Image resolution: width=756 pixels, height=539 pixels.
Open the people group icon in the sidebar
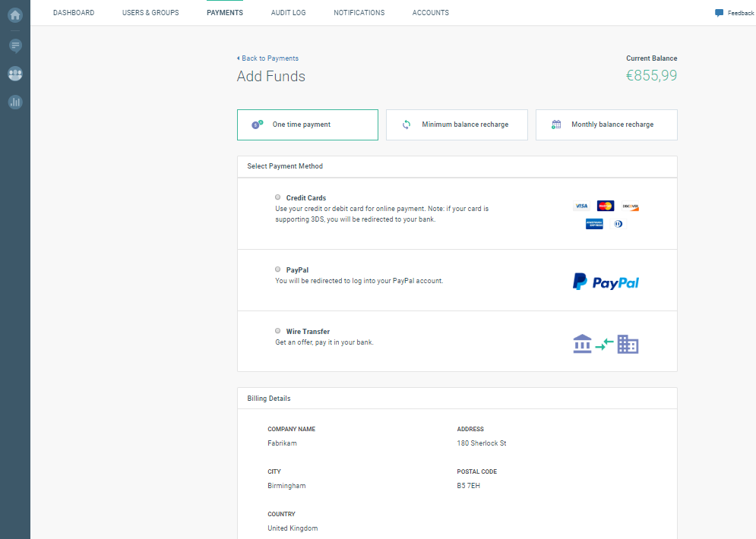[x=15, y=74]
